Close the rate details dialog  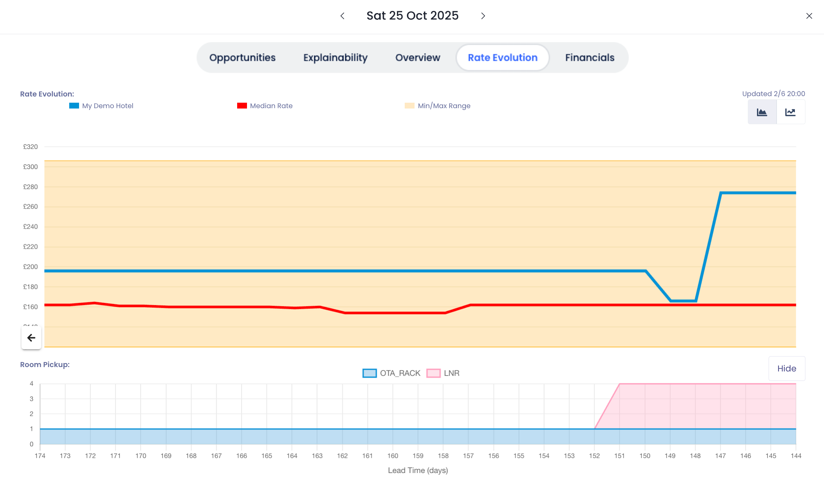pyautogui.click(x=809, y=16)
